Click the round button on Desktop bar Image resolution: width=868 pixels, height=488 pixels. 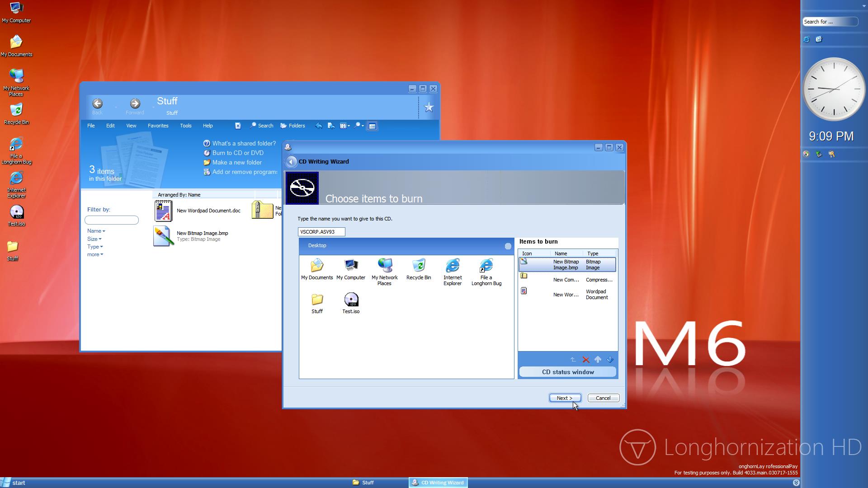508,246
